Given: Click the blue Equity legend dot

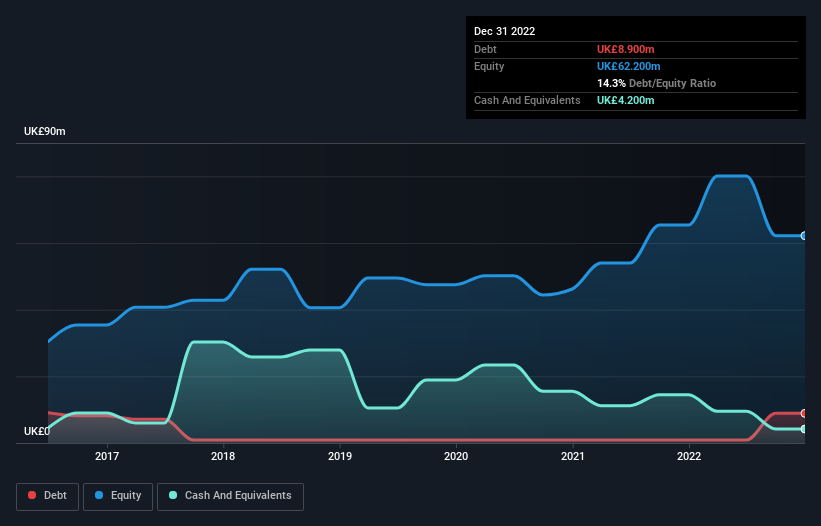Looking at the screenshot, I should tap(99, 495).
